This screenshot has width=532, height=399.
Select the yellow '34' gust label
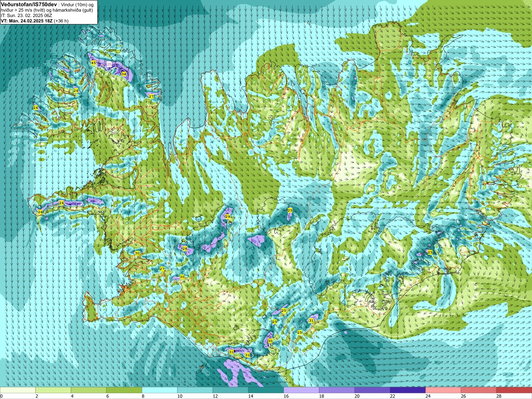tap(124, 74)
